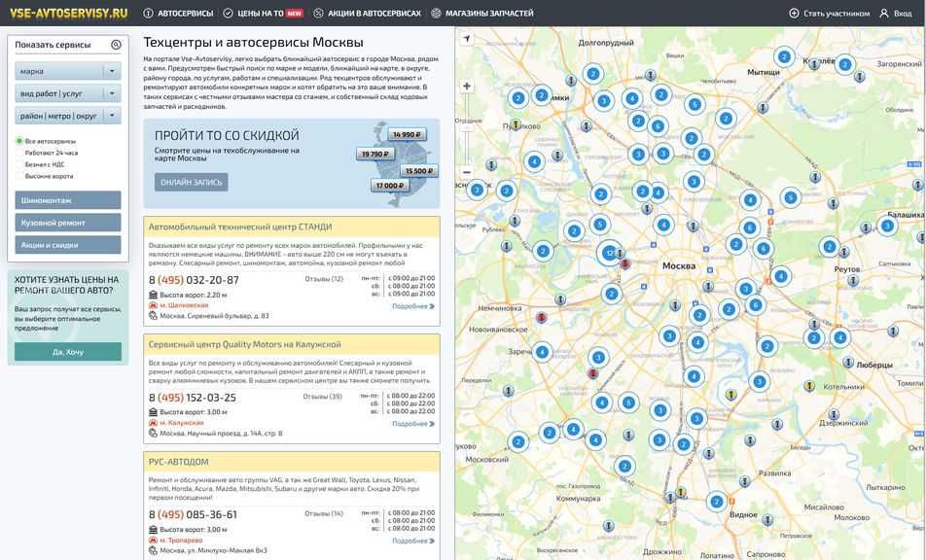Click the Шиномонтаж button
This screenshot has width=926, height=560.
[68, 200]
